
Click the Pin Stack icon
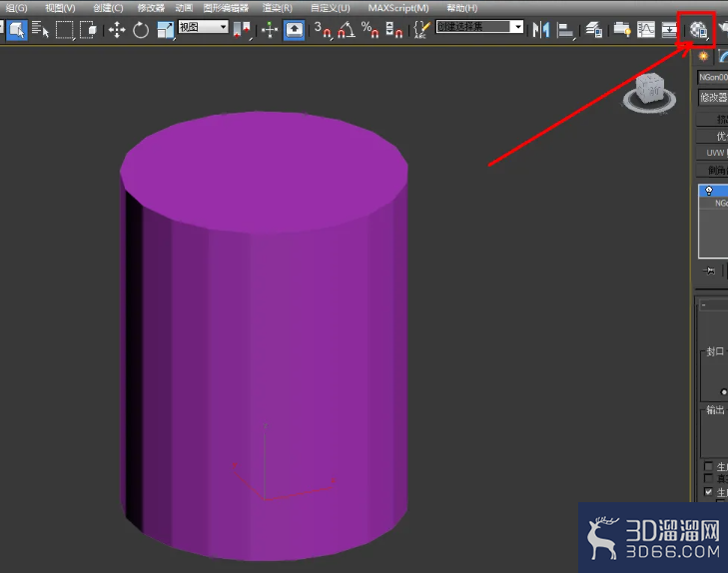click(x=709, y=271)
